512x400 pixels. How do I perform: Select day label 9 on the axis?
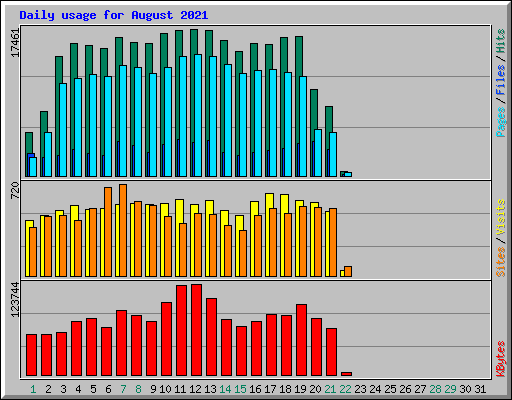point(153,389)
